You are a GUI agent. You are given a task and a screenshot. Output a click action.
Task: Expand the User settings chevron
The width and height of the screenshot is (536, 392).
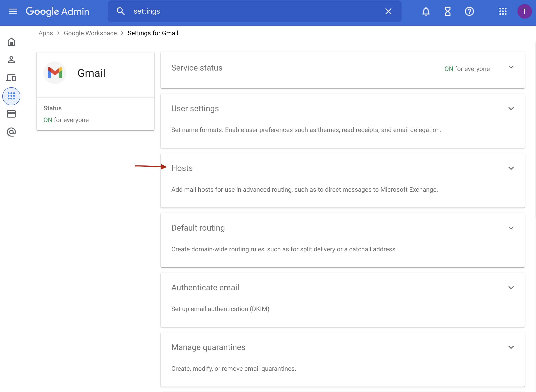511,109
